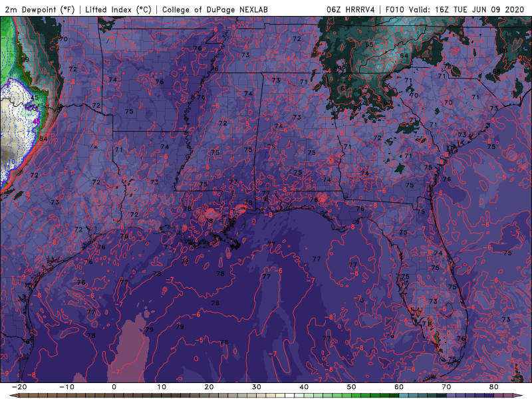This screenshot has height=399, width=532.
Task: Click the 50 label on the color scale
Action: point(352,387)
